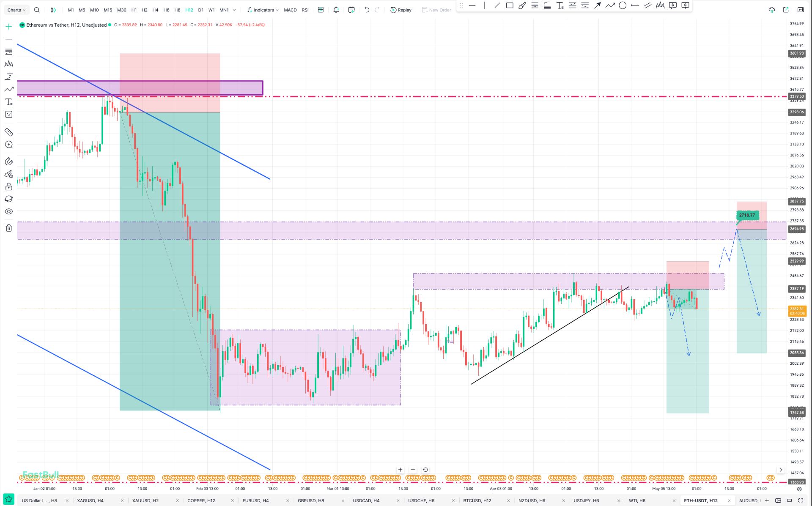812x506 pixels.
Task: Open the Charts dropdown
Action: [x=16, y=10]
